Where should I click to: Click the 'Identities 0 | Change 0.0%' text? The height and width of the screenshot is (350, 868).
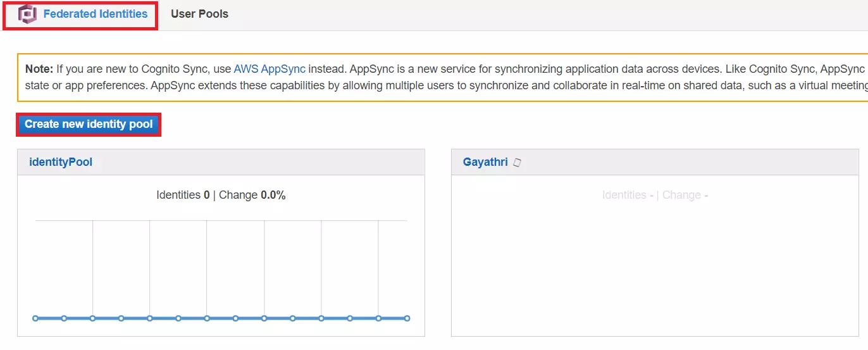coord(221,195)
